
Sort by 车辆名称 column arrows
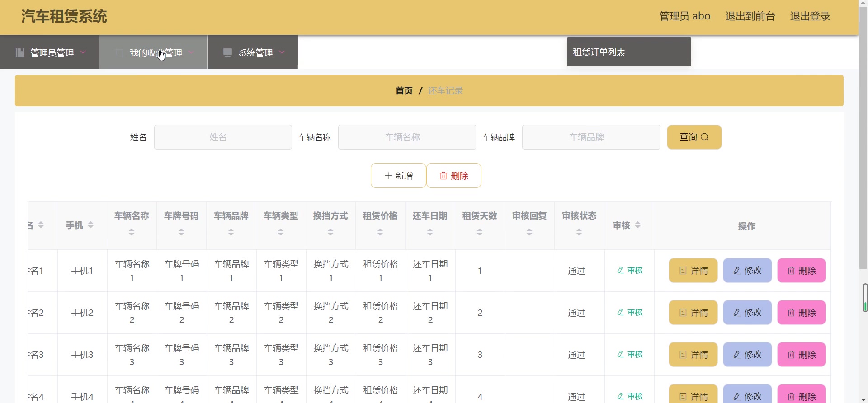coord(132,232)
